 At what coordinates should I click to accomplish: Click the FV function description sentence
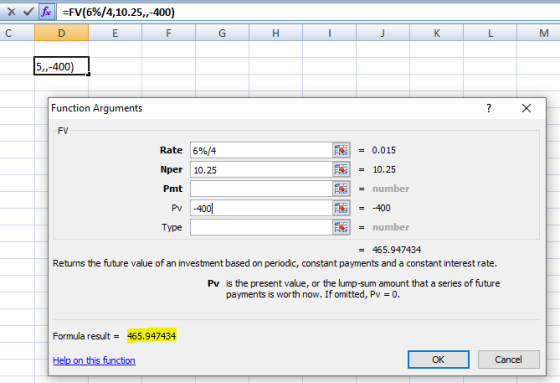coord(275,264)
